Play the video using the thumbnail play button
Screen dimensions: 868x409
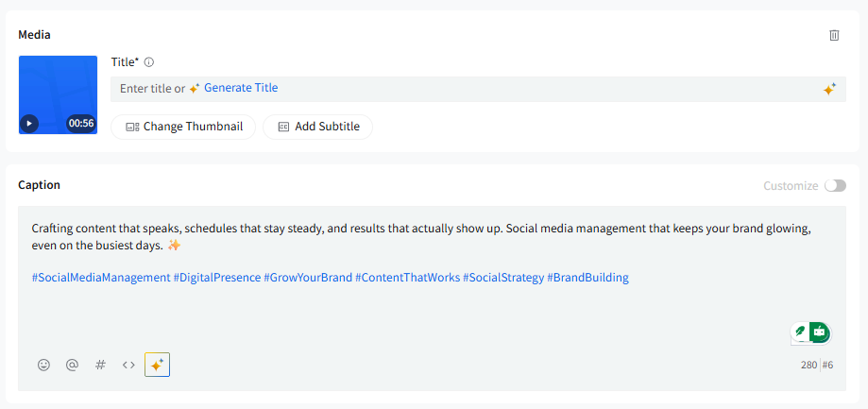29,123
